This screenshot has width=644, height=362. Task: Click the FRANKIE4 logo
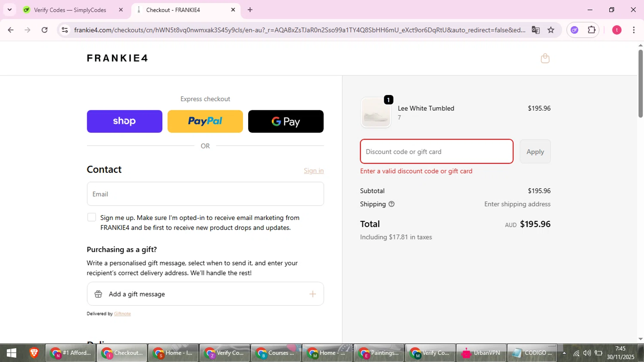118,58
